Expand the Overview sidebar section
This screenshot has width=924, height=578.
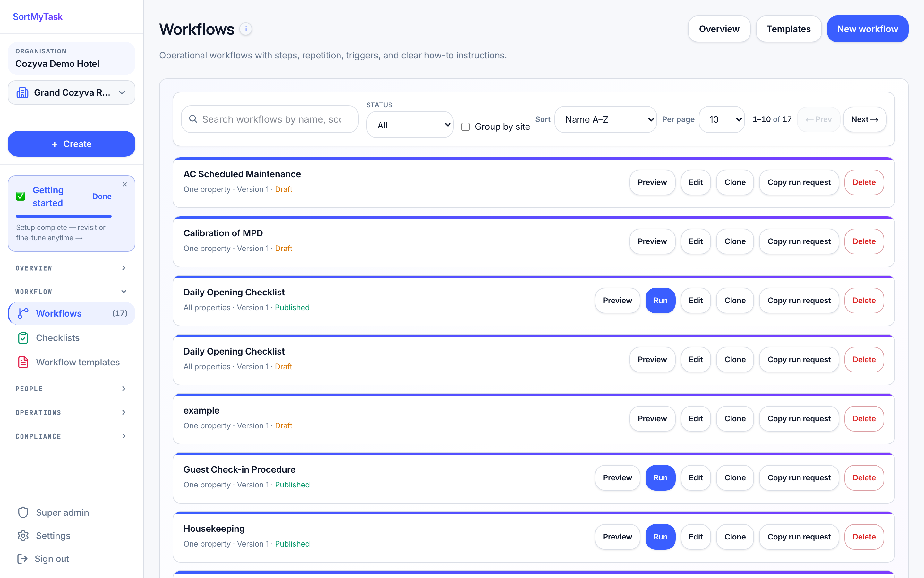click(72, 268)
